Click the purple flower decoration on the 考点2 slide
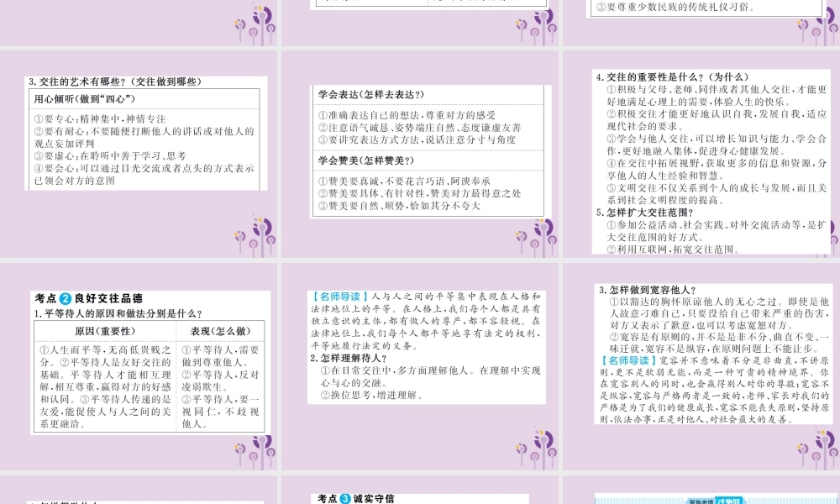Viewport: 840px width, 504px height. pyautogui.click(x=255, y=451)
